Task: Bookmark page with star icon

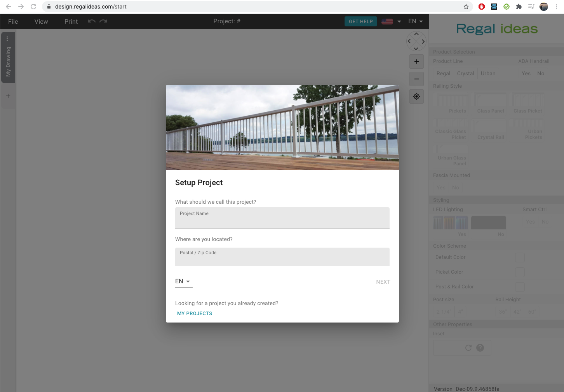Action: [466, 7]
